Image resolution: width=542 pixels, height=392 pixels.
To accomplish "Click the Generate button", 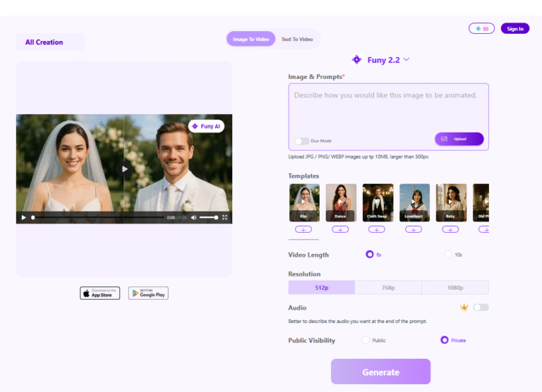I will coord(380,372).
